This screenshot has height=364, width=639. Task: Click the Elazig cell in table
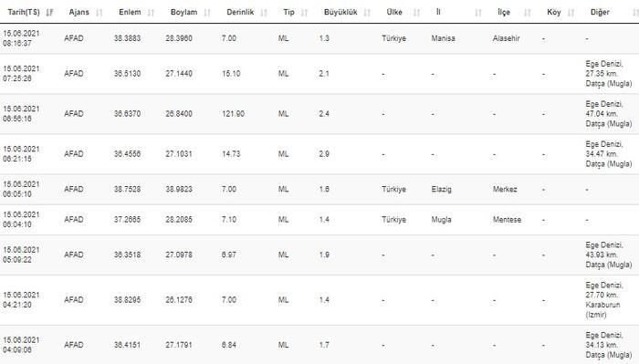(441, 190)
